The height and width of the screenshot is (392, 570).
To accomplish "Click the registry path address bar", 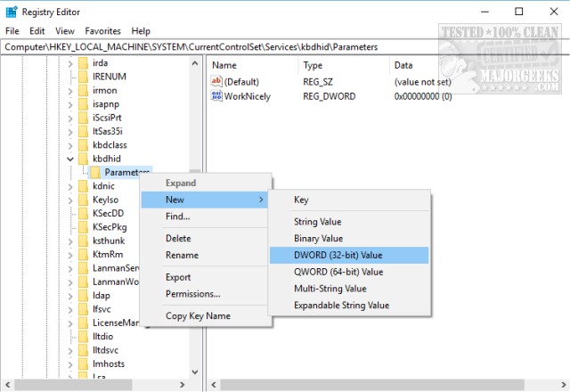I will coord(285,47).
